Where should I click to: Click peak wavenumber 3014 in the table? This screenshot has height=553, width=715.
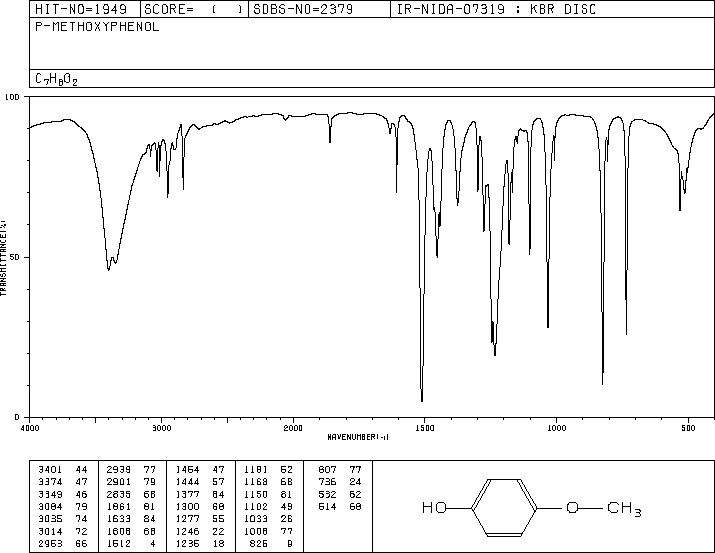click(50, 532)
